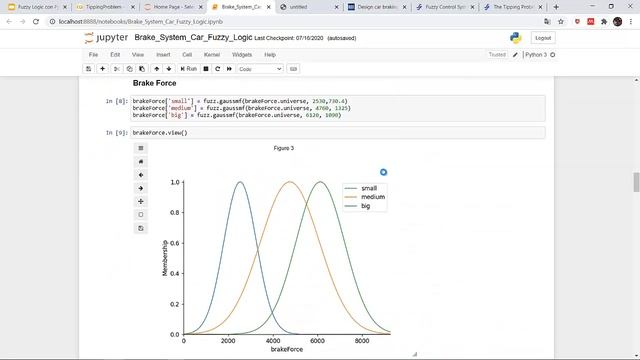The width and height of the screenshot is (640, 360).
Task: Click inside the brakeForce.view() code cell
Action: [x=338, y=133]
